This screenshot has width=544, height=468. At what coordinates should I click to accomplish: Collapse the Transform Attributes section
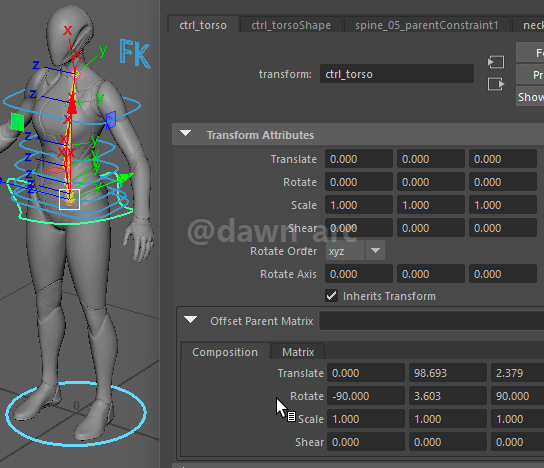coord(186,134)
